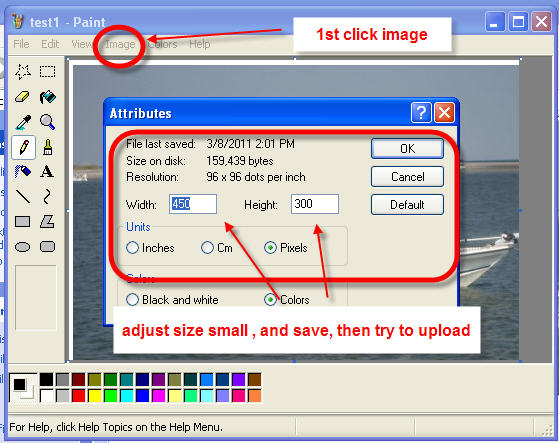Image resolution: width=559 pixels, height=443 pixels.
Task: Confirm the Attributes dialog with OK
Action: pos(407,148)
